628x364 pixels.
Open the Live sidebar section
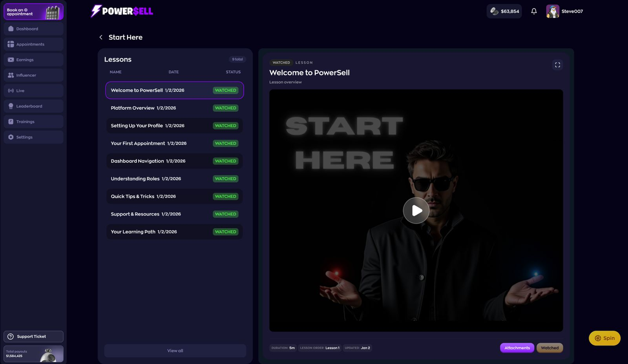33,91
